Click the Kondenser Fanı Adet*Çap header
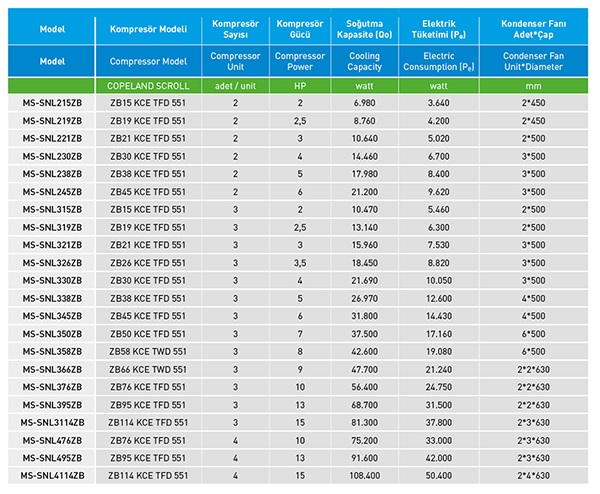Image resolution: width=600 pixels, height=494 pixels. click(533, 29)
